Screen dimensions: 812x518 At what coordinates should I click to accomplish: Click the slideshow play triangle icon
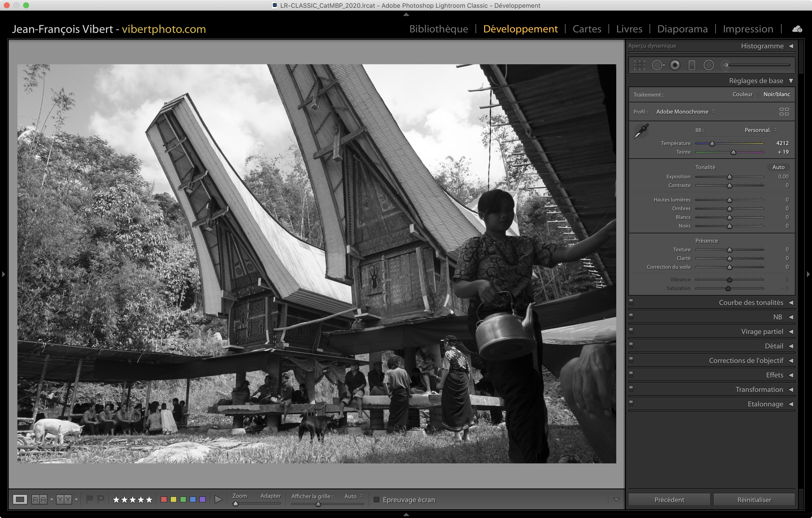pos(218,499)
